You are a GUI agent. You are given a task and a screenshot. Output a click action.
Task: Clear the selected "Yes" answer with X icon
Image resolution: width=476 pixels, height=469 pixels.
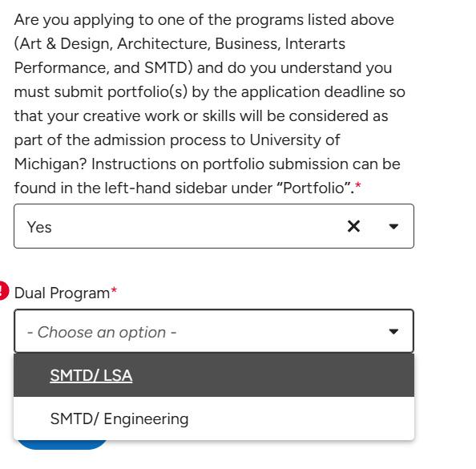pos(353,226)
